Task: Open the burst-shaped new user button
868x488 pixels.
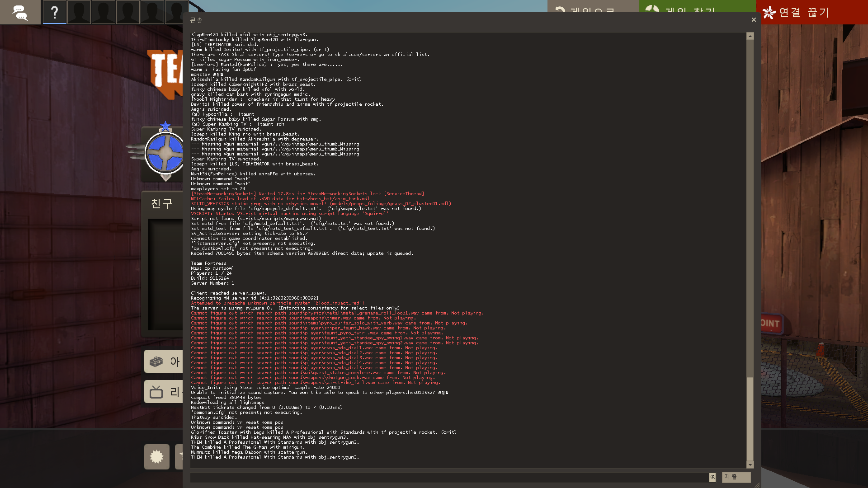Action: point(157,457)
